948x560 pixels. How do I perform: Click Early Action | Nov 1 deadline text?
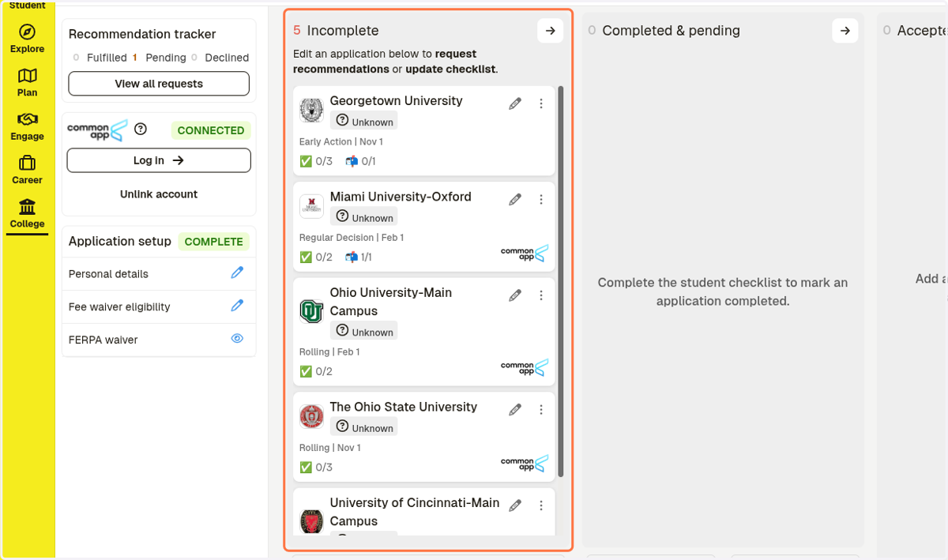pos(340,141)
